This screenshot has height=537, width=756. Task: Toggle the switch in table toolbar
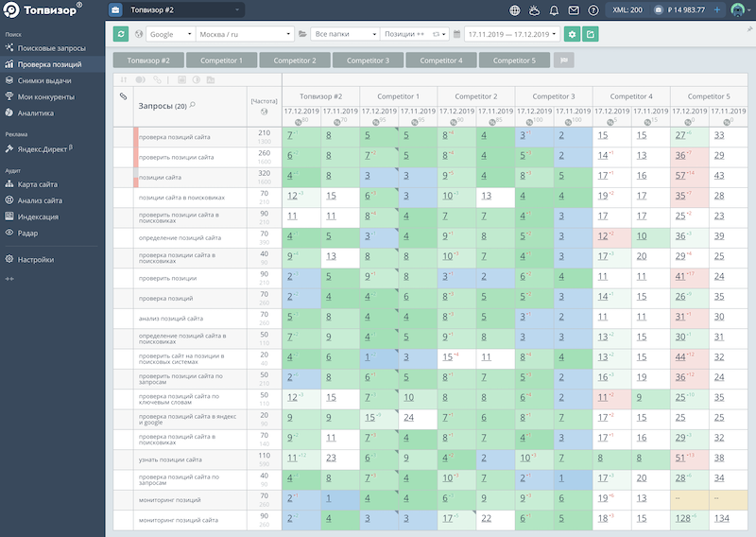point(140,79)
